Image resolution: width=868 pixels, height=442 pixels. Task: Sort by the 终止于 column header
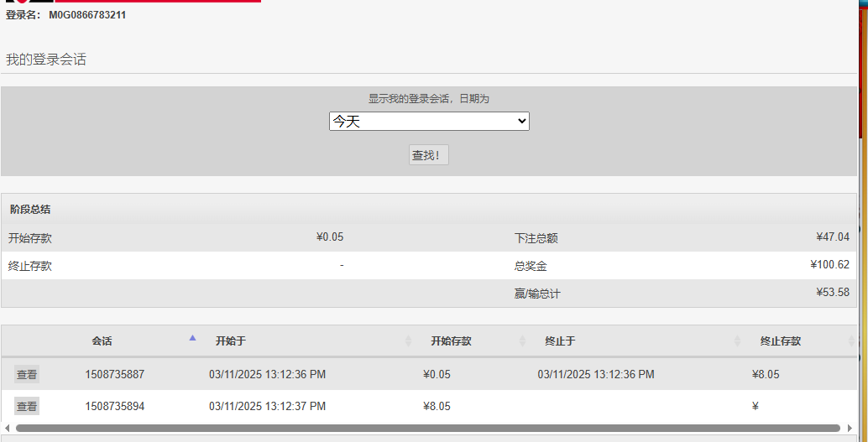pos(560,341)
